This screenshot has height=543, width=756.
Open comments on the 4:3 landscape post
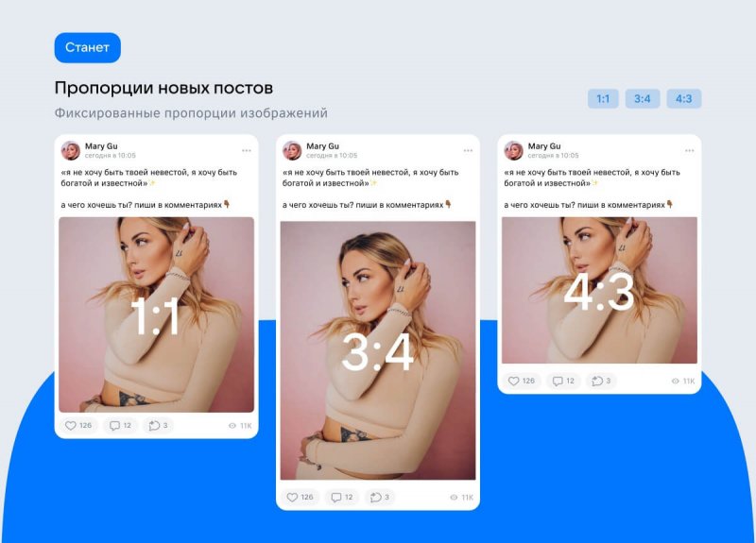(563, 382)
